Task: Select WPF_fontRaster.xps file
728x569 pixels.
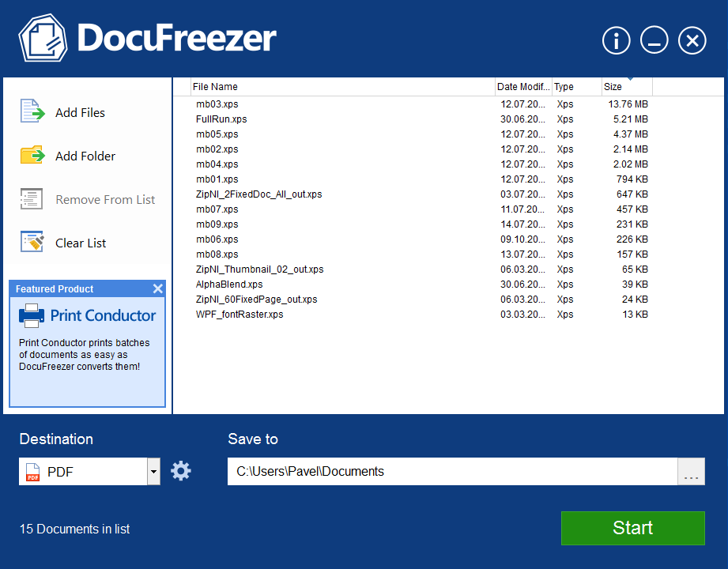Action: pos(240,315)
